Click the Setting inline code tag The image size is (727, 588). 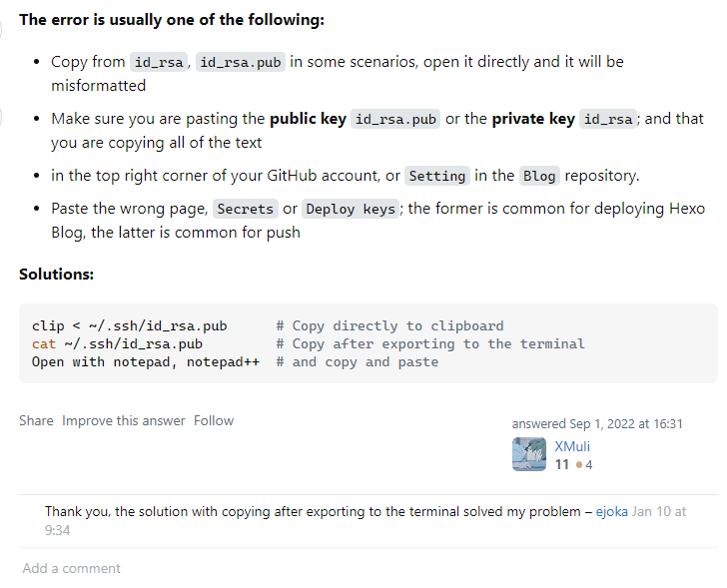pyautogui.click(x=437, y=176)
